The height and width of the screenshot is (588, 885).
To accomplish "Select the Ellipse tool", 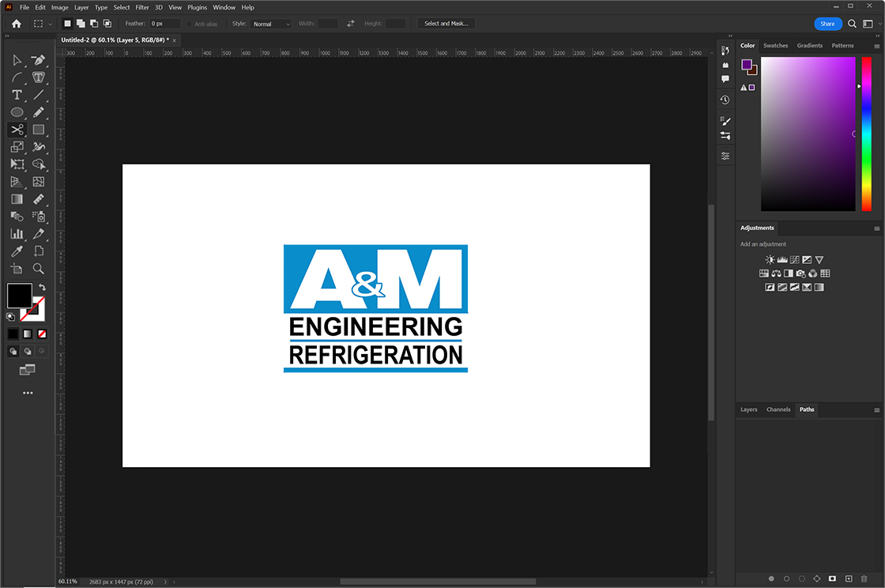I will pos(17,112).
